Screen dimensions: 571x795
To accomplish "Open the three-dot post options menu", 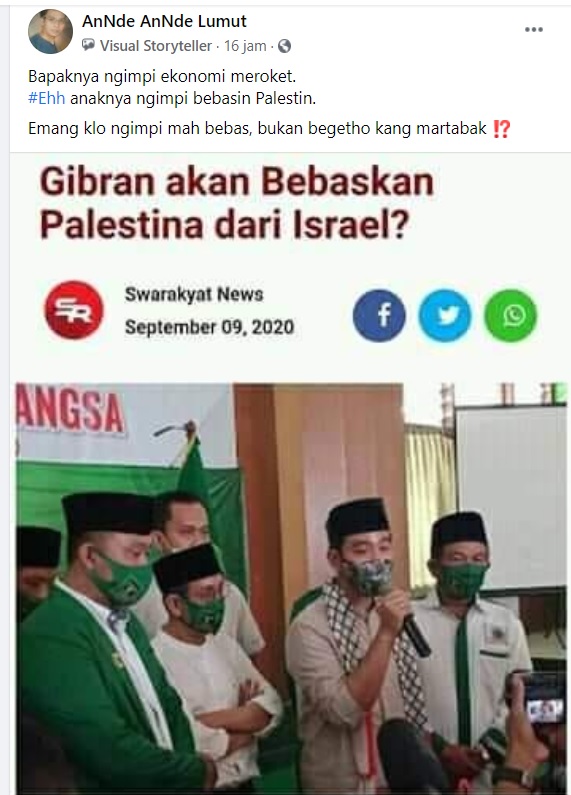I will click(533, 30).
